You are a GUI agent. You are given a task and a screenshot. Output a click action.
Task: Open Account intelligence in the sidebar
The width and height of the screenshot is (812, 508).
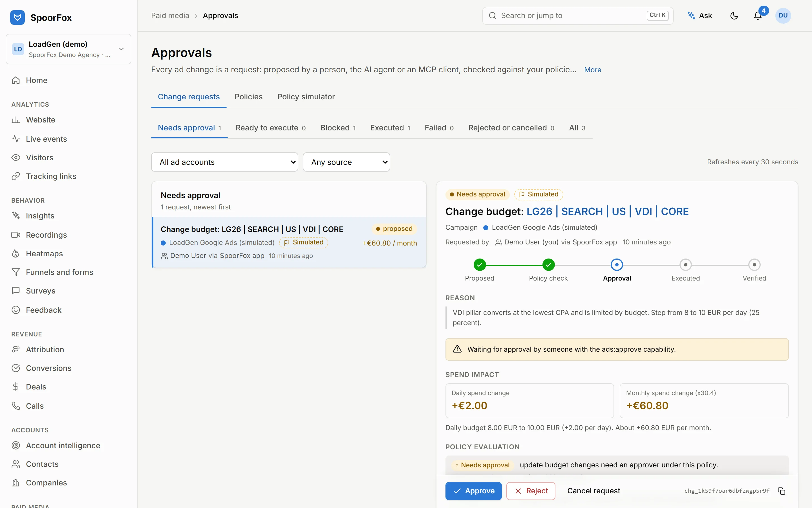[68, 445]
